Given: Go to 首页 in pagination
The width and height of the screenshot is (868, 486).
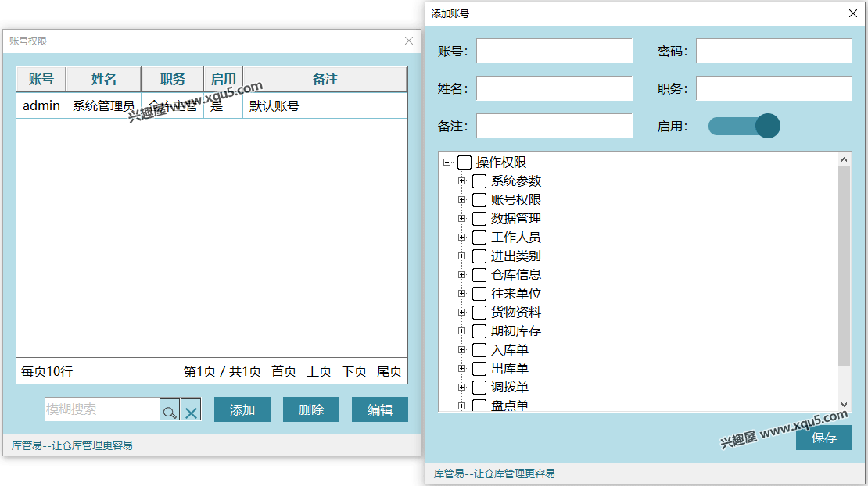Looking at the screenshot, I should 284,372.
